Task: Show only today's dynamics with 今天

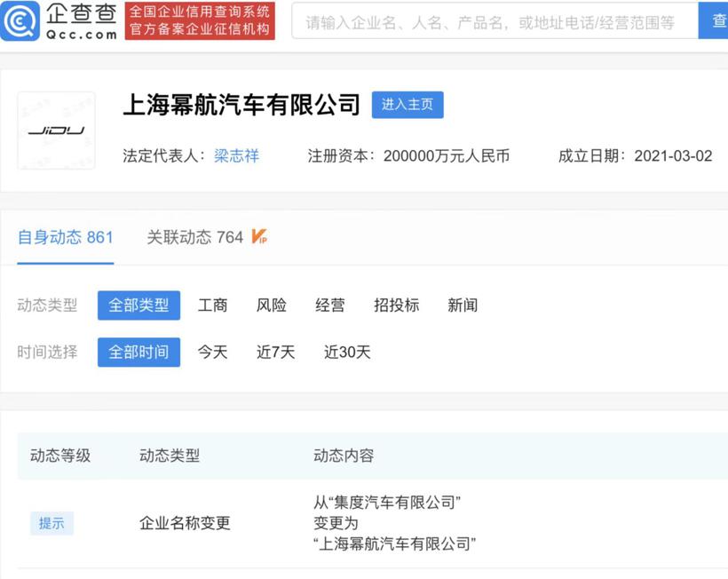Action: pyautogui.click(x=212, y=353)
